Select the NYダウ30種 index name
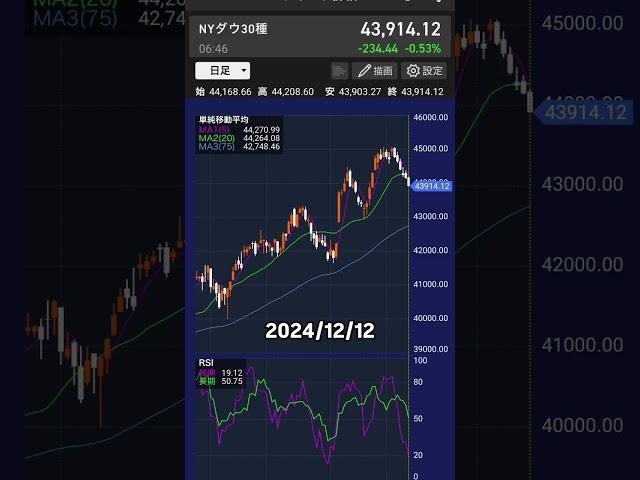640x480 pixels. (x=233, y=29)
